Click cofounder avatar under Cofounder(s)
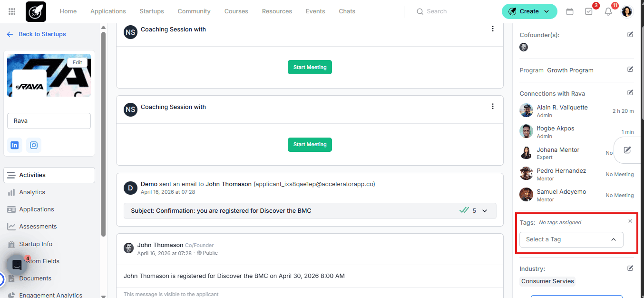644x298 pixels. point(524,47)
